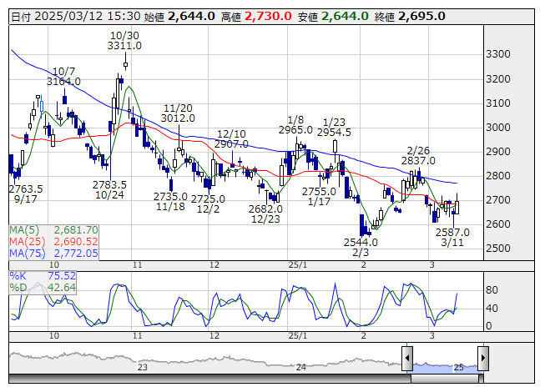Image resolution: width=545 pixels, height=392 pixels.
Task: Click the %K value 75.52
Action: (62, 276)
